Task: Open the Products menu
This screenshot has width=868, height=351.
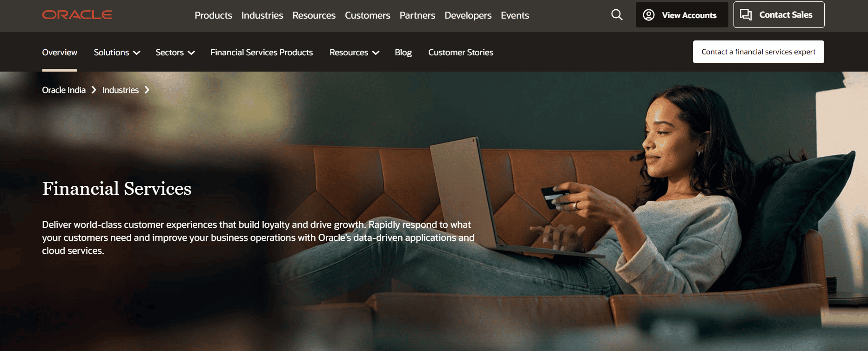Action: click(213, 15)
